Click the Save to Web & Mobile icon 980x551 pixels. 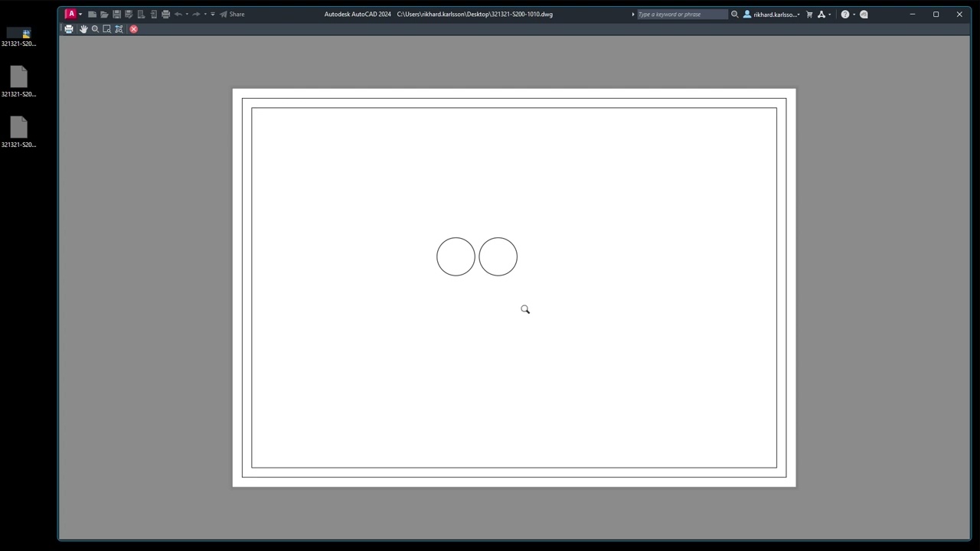coord(153,14)
